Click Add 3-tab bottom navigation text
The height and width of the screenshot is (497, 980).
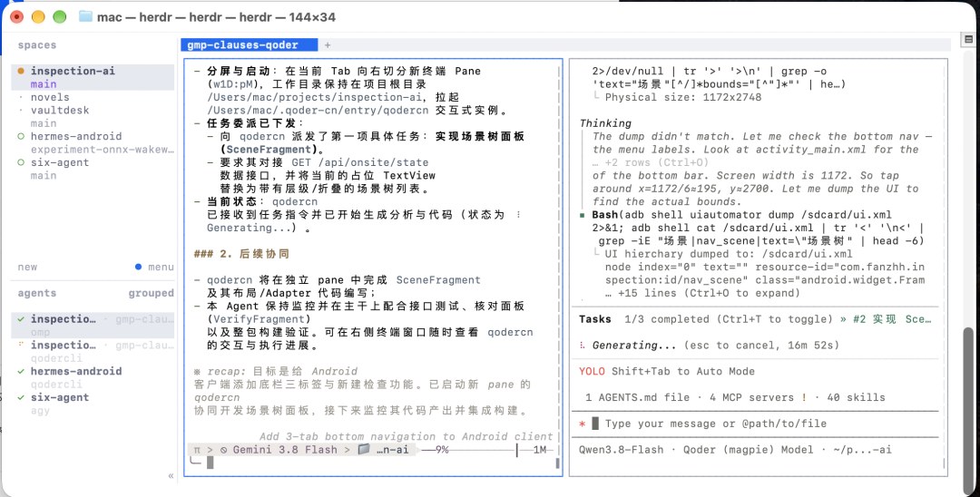click(x=407, y=436)
